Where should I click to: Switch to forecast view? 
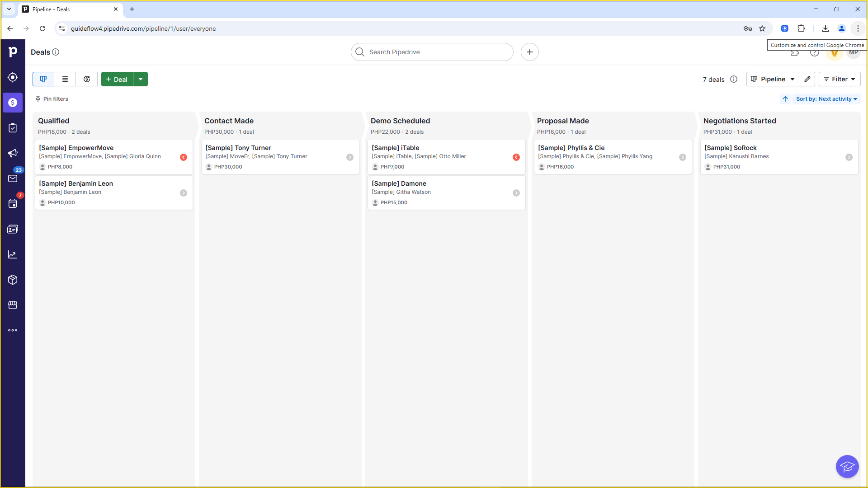(x=87, y=79)
